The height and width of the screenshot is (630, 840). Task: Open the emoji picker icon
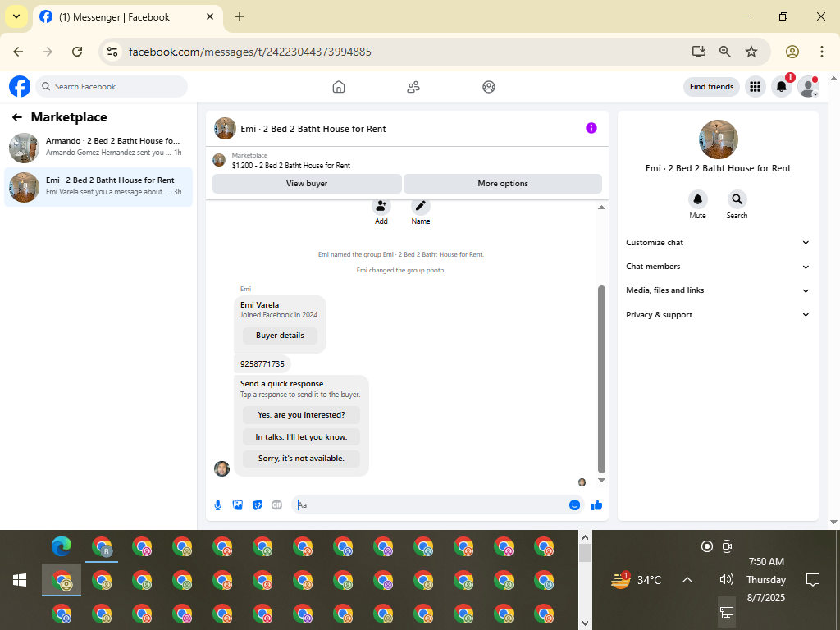[x=574, y=505]
